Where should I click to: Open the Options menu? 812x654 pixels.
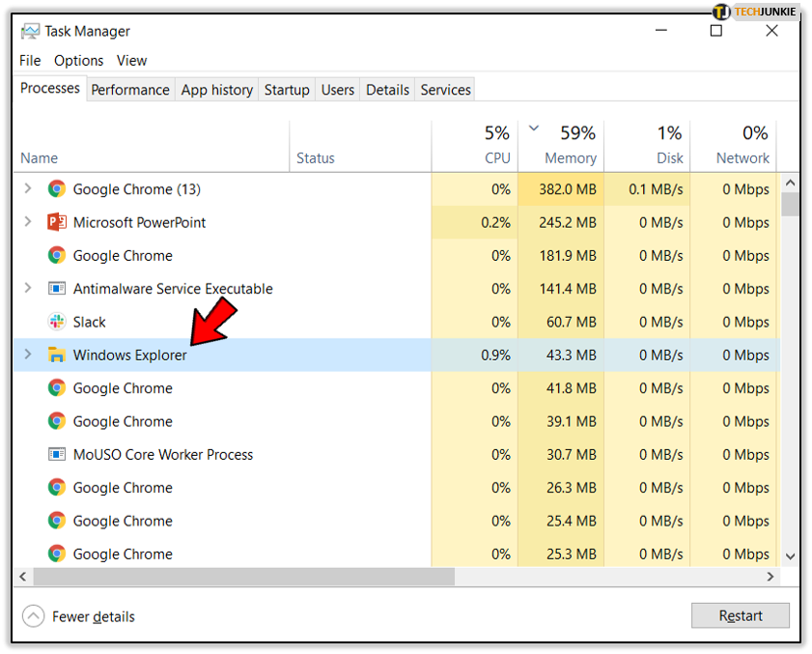[79, 61]
